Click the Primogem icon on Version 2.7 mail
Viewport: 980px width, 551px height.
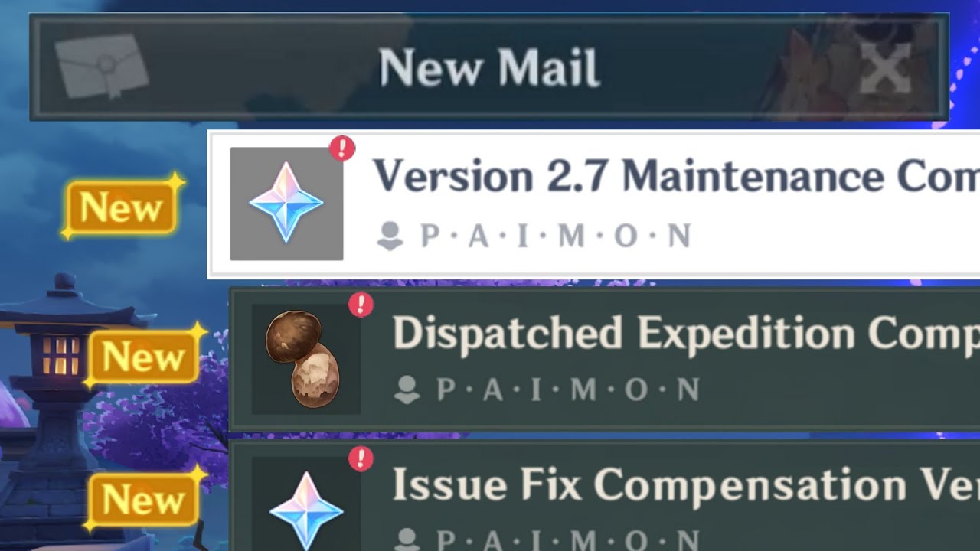286,204
